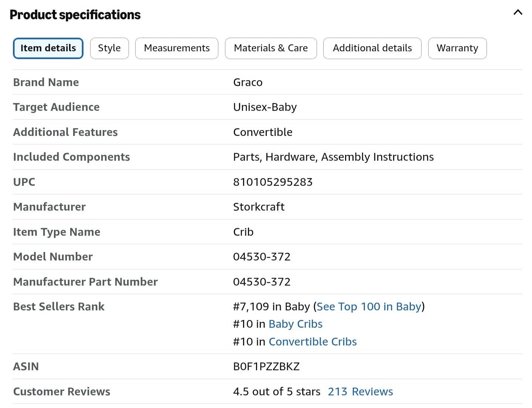The height and width of the screenshot is (408, 532).
Task: Click the Best Sellers Rank label
Action: click(59, 306)
